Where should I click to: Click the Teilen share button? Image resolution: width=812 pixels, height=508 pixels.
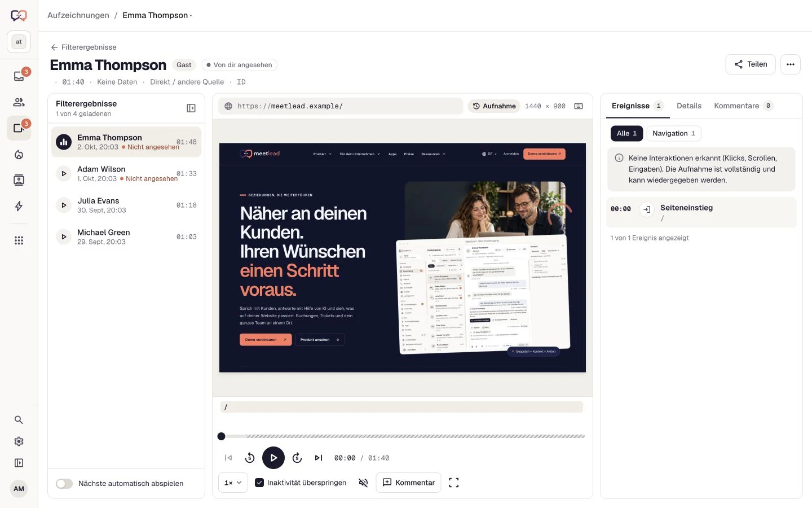coord(751,64)
